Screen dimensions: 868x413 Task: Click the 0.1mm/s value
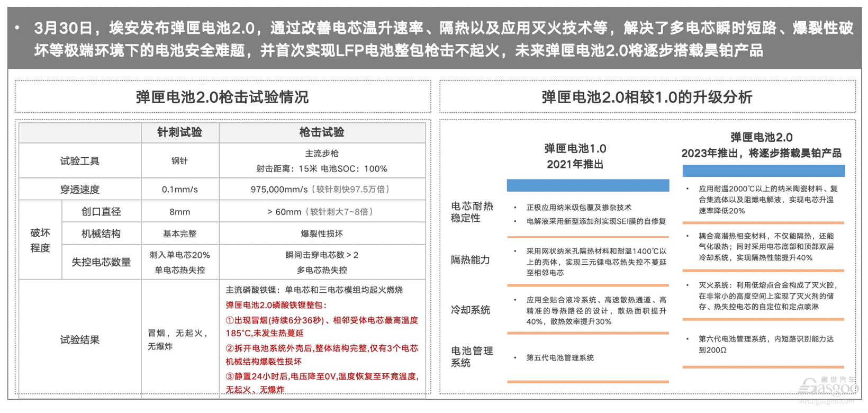[x=180, y=190]
